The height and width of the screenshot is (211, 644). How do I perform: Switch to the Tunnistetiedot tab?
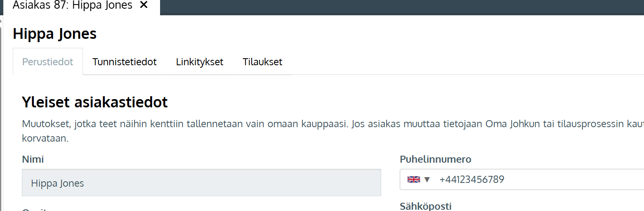pyautogui.click(x=125, y=62)
